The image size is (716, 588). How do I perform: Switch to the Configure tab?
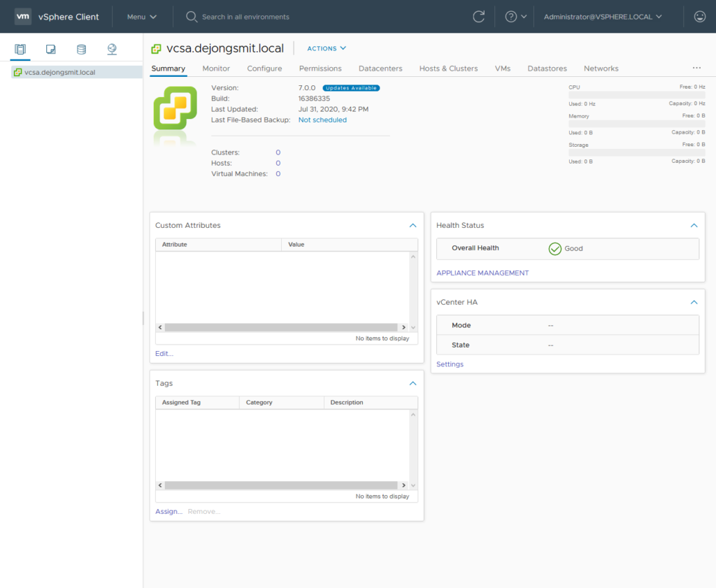point(264,69)
